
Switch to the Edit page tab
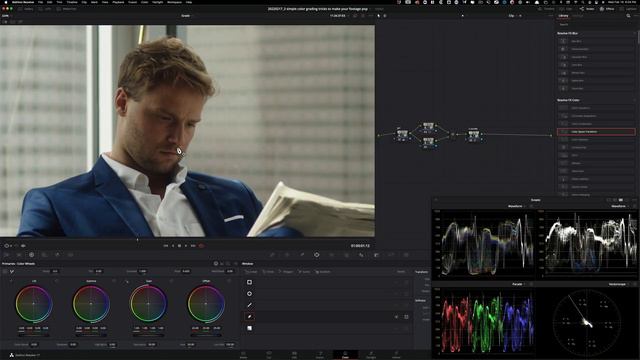point(294,355)
